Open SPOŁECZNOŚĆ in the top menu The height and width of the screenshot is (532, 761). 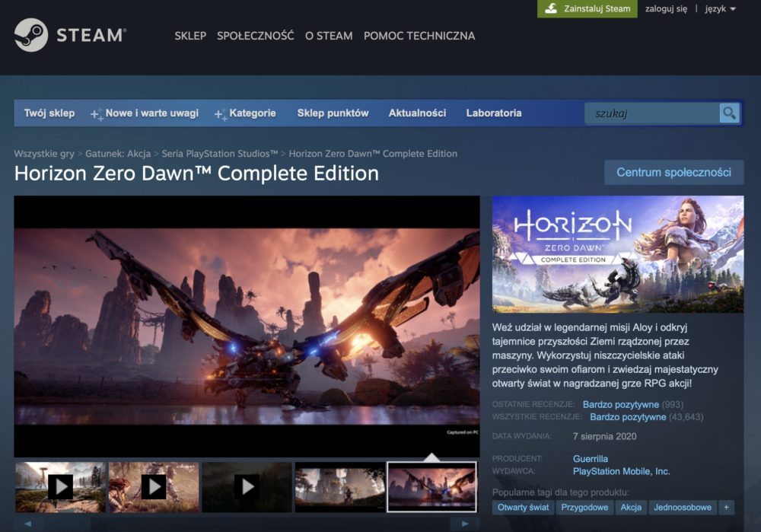255,36
